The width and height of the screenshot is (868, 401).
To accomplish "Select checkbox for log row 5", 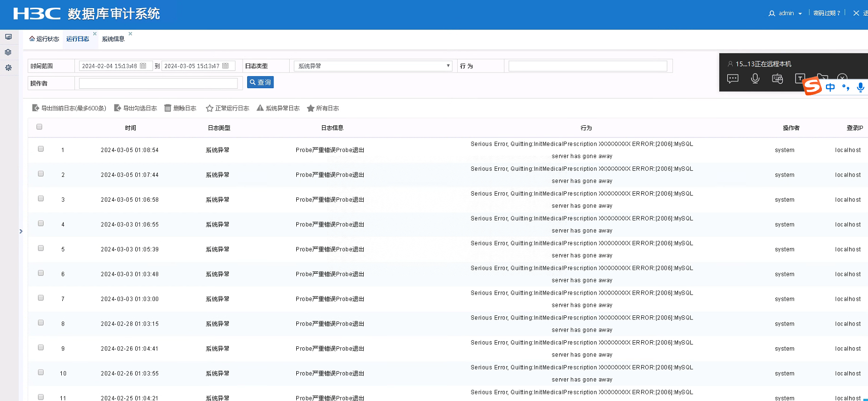I will coord(41,248).
